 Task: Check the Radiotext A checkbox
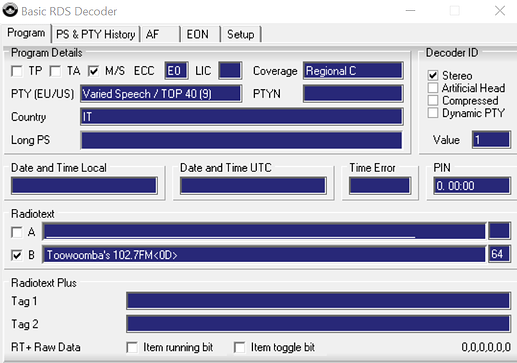(17, 232)
